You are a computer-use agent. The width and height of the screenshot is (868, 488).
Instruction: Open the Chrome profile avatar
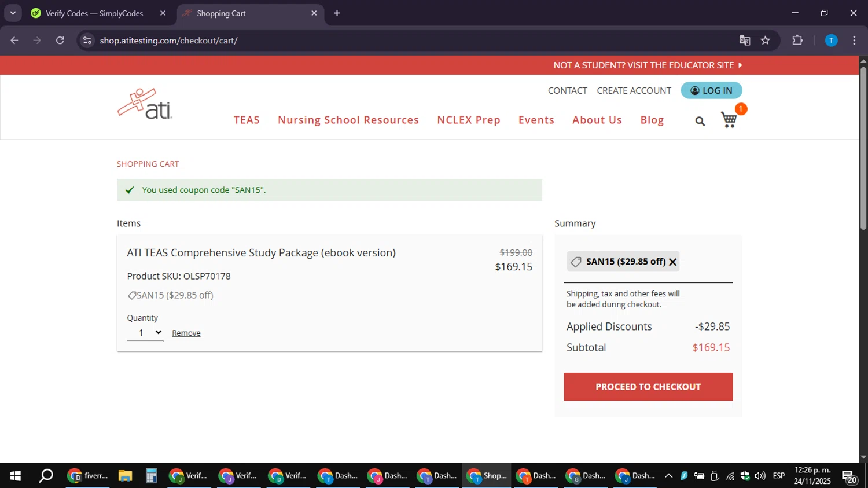point(831,41)
